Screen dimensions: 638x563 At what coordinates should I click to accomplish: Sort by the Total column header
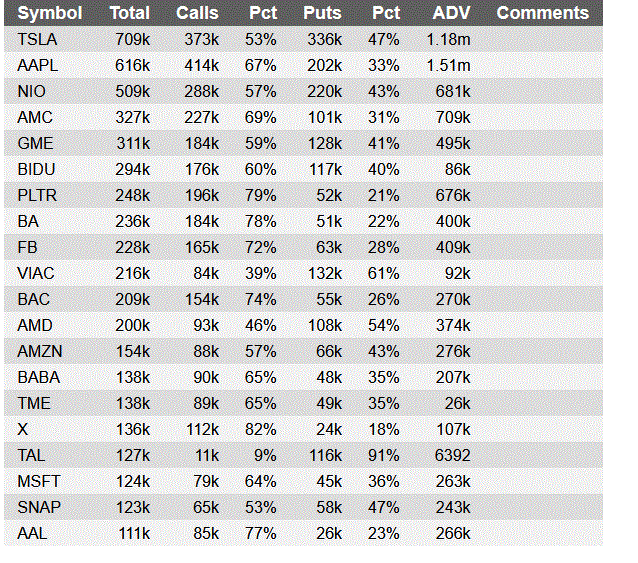point(129,13)
